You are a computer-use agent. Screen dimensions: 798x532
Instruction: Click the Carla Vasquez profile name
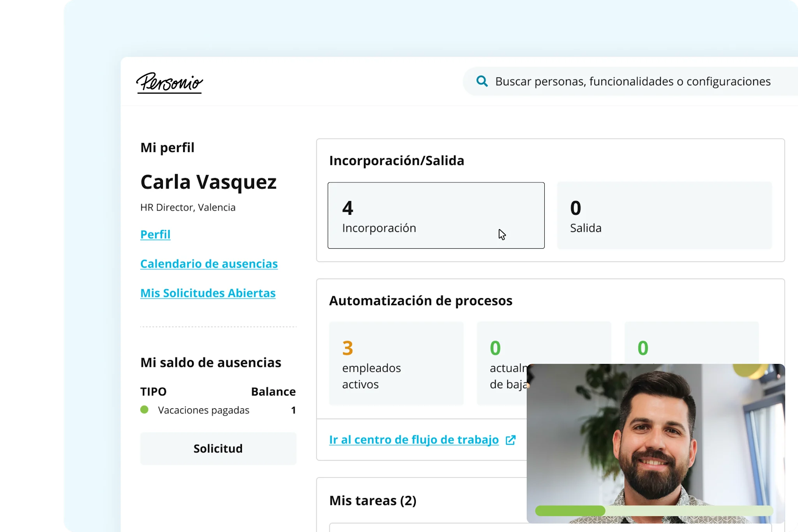[208, 182]
